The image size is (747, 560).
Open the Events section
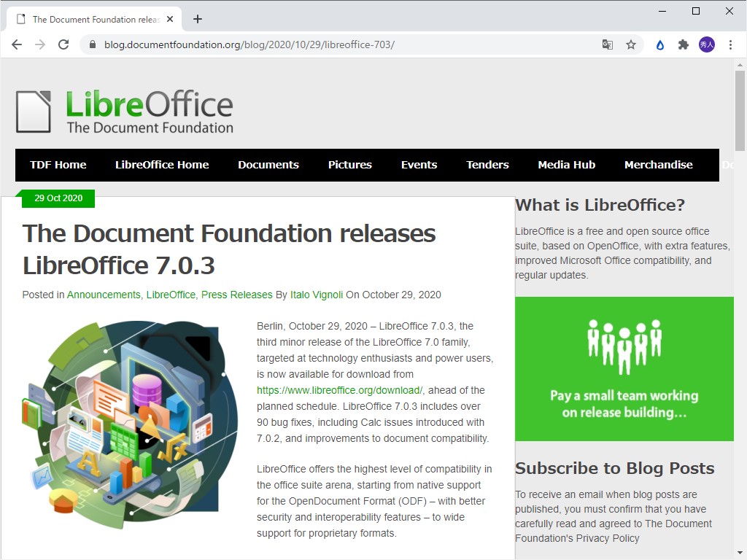[x=419, y=165]
